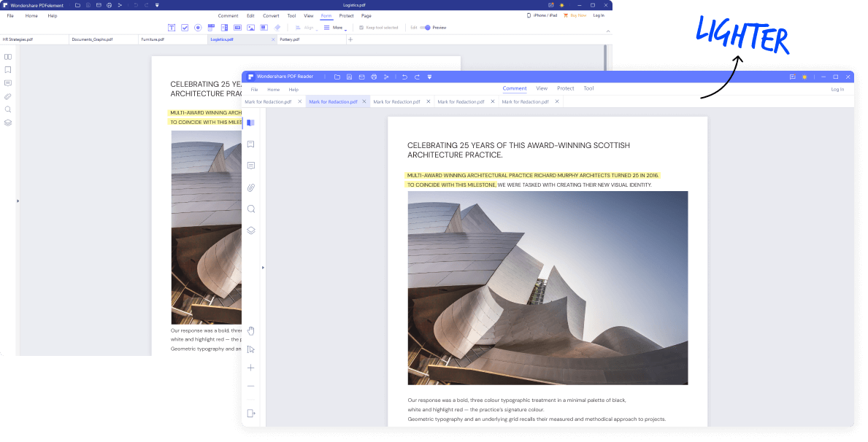Select the push button form field tool
Screen dimensions: 868x442
click(x=237, y=27)
